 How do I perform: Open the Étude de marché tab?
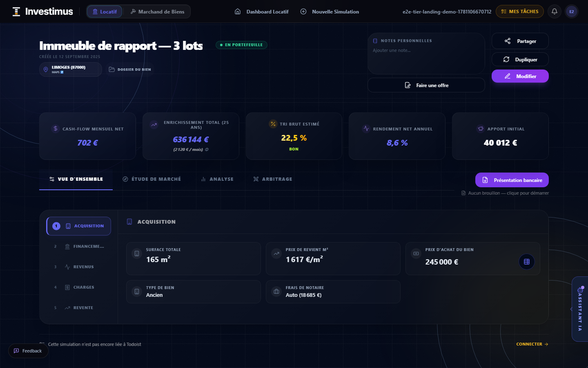point(152,179)
